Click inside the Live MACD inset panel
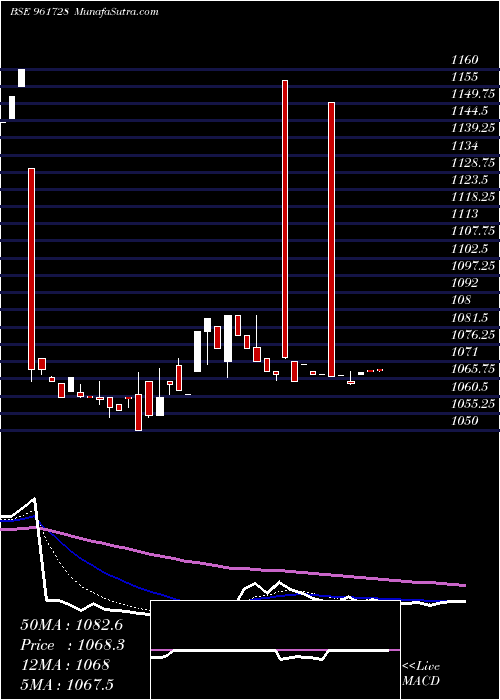 275,650
